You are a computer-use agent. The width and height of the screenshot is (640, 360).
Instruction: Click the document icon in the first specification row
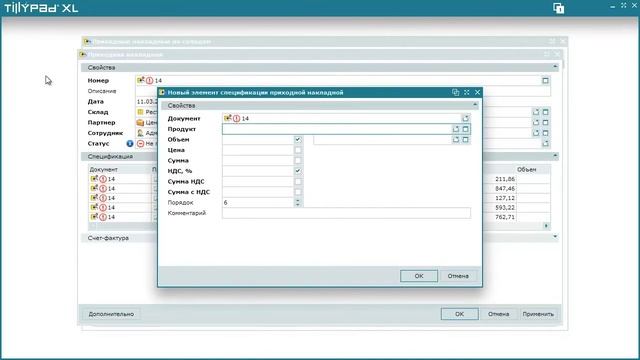(x=94, y=179)
